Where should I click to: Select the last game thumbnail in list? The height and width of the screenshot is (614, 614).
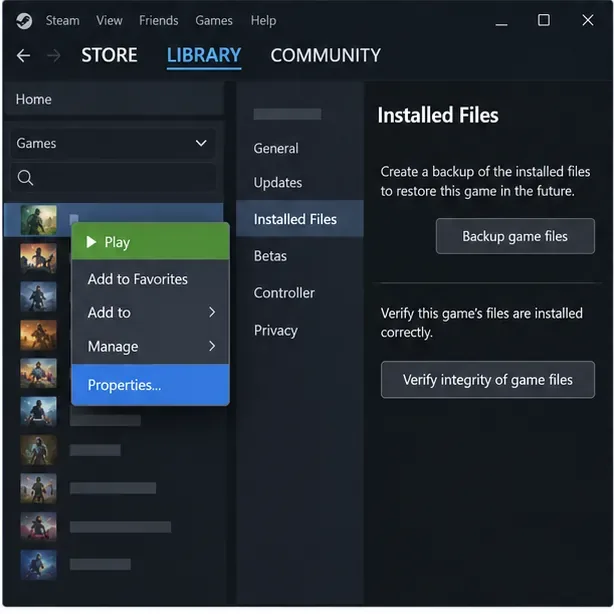tap(38, 564)
